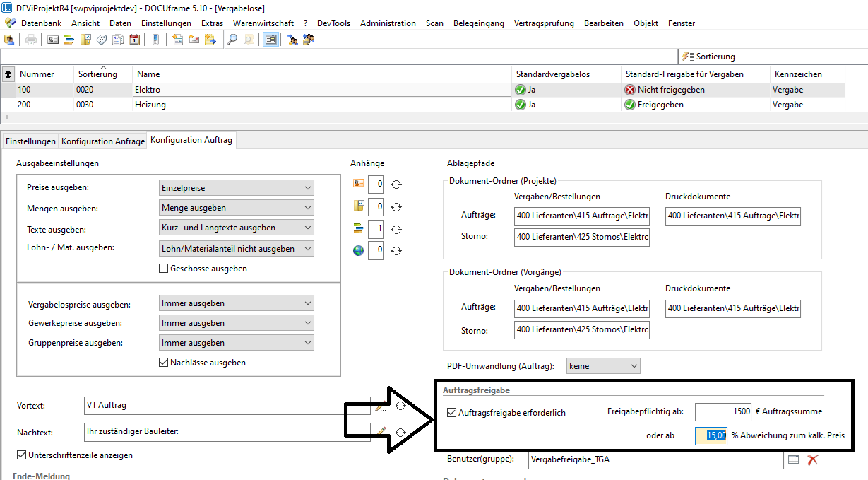Image resolution: width=868 pixels, height=480 pixels.
Task: Click the Nachtext field Ihr zuständiger Bauleiter
Action: pos(227,432)
